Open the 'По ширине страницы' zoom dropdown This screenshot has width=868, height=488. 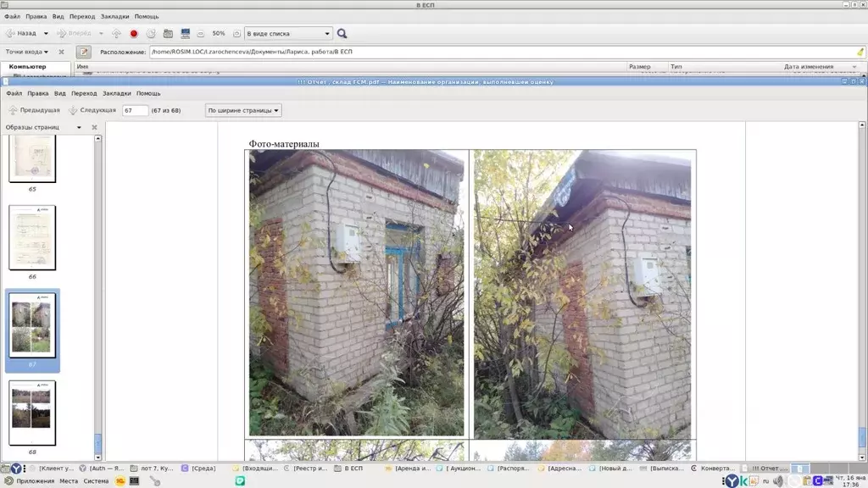point(244,110)
